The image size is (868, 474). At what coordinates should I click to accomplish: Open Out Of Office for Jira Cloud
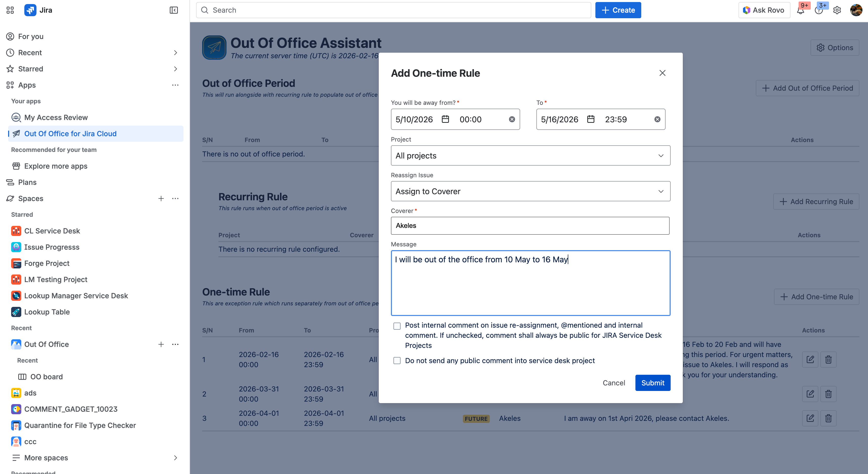point(70,134)
